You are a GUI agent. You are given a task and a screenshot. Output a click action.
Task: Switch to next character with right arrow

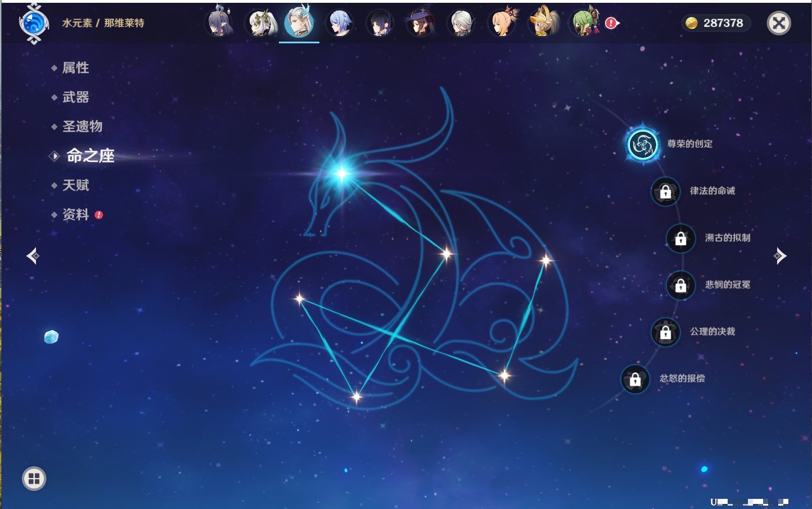click(x=780, y=256)
